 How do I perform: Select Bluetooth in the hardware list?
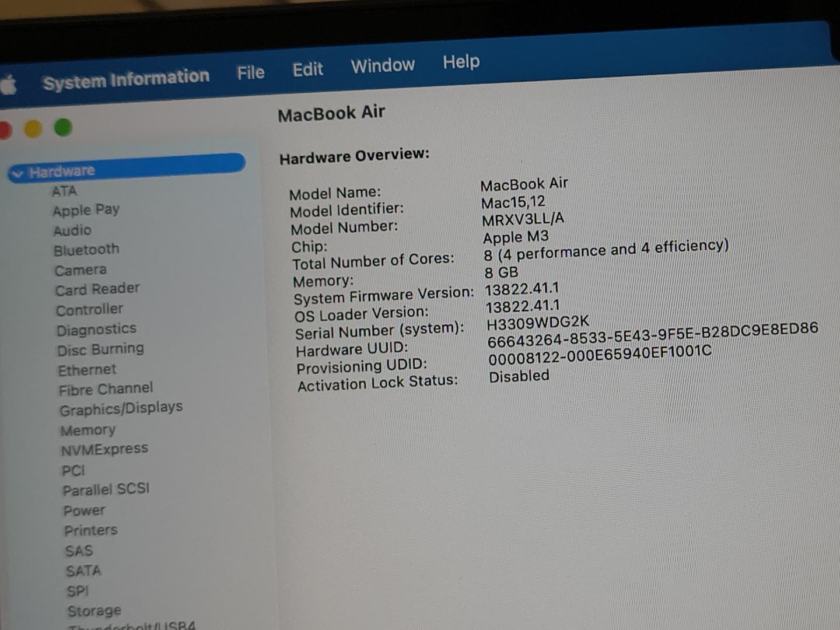point(86,250)
